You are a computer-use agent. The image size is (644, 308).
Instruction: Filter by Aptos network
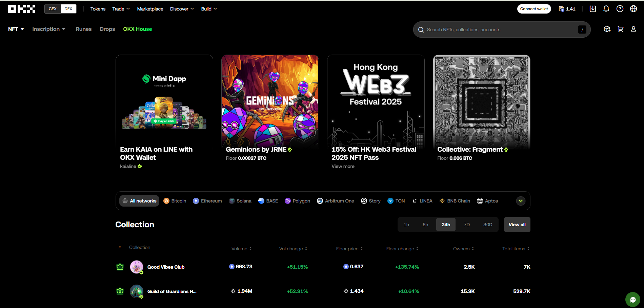(487, 201)
